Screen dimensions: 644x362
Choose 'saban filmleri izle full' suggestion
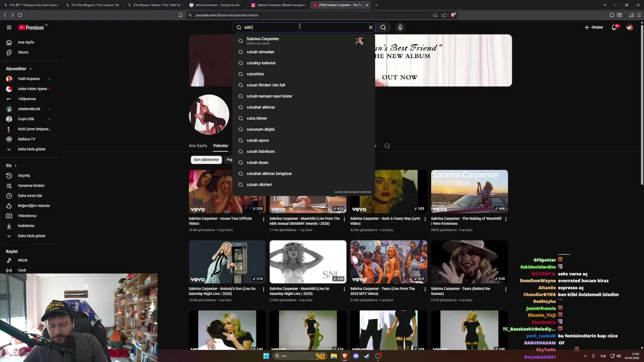coord(303,85)
